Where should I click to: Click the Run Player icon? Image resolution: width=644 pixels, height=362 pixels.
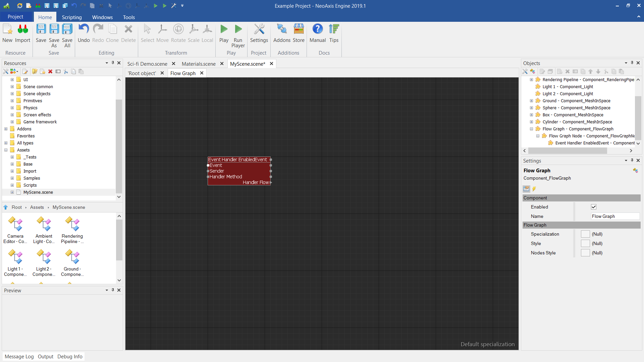click(238, 29)
